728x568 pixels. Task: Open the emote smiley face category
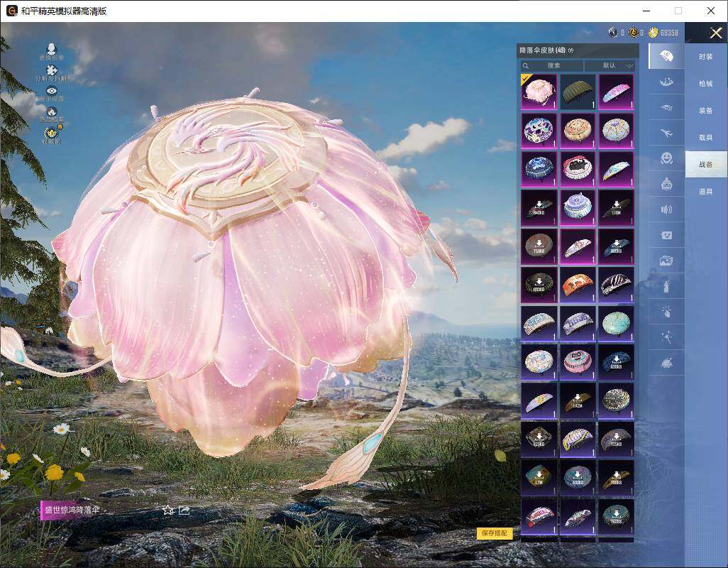[666, 158]
